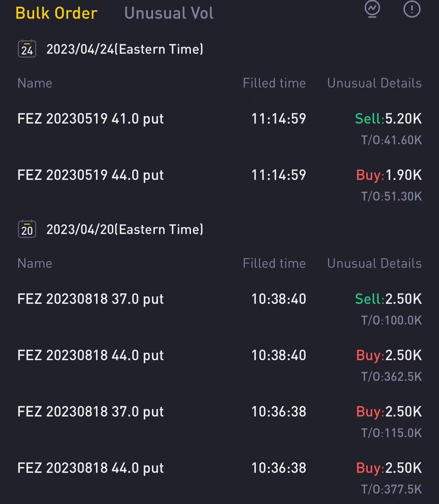
Task: Click the chart insights icon at top
Action: [x=372, y=9]
